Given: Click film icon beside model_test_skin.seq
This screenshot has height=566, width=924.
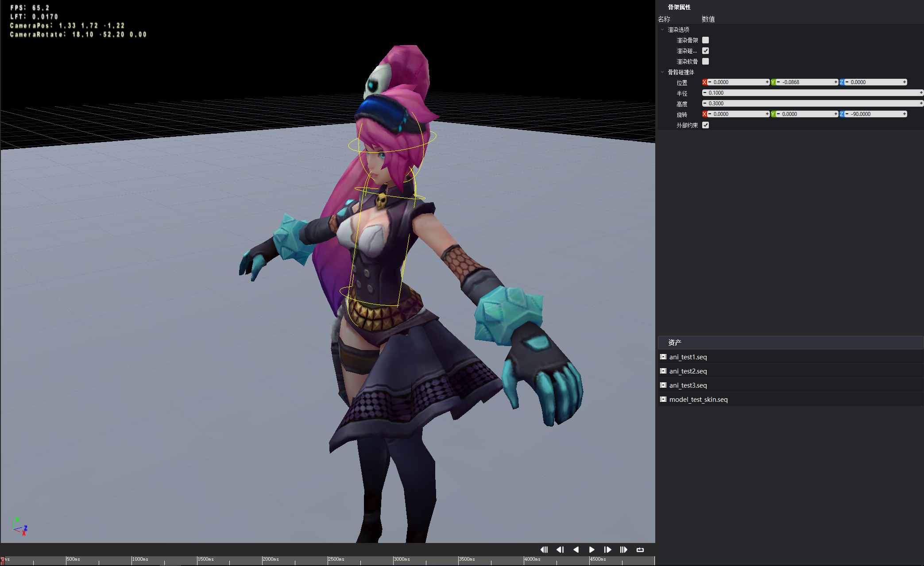Looking at the screenshot, I should pyautogui.click(x=663, y=399).
